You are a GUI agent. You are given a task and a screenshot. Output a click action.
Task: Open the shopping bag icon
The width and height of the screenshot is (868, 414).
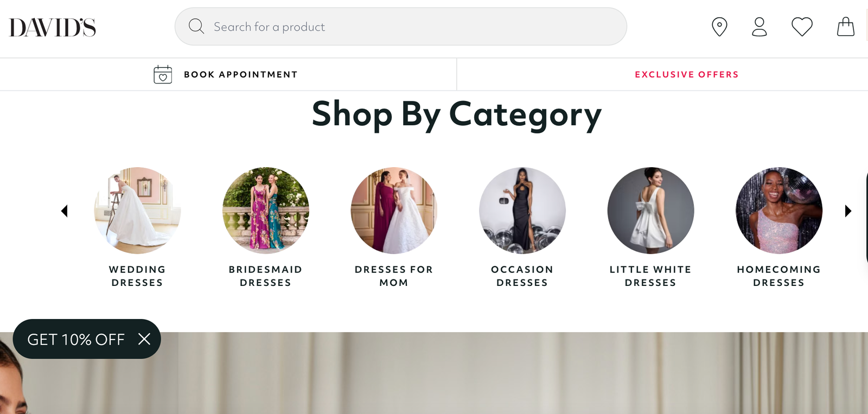click(x=845, y=27)
